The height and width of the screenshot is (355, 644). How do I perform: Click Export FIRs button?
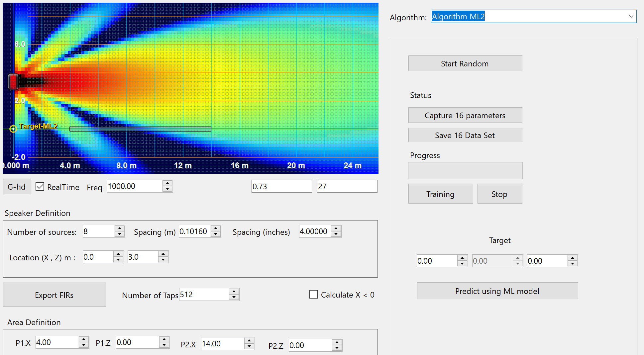point(54,295)
